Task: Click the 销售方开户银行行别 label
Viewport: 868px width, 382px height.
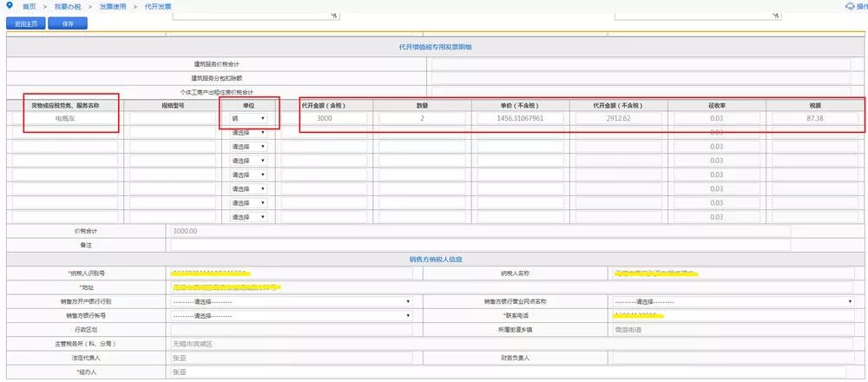Action: 86,302
